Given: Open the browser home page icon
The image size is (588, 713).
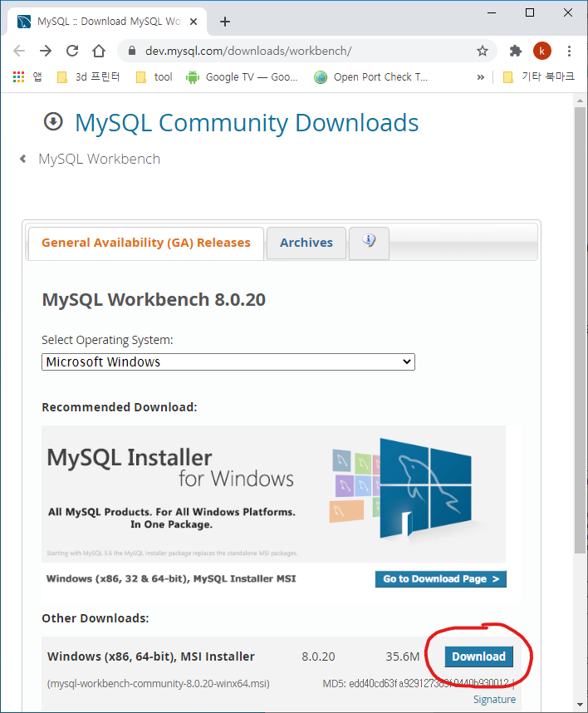Looking at the screenshot, I should click(x=99, y=51).
